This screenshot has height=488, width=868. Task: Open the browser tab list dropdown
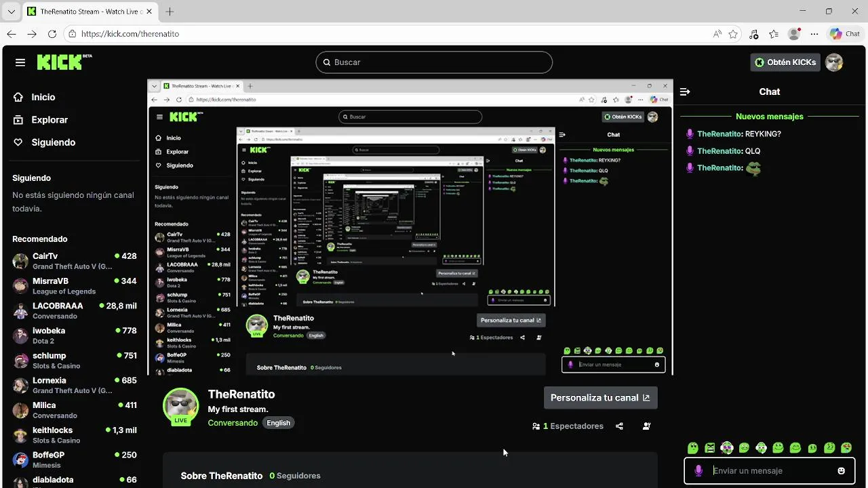11,12
